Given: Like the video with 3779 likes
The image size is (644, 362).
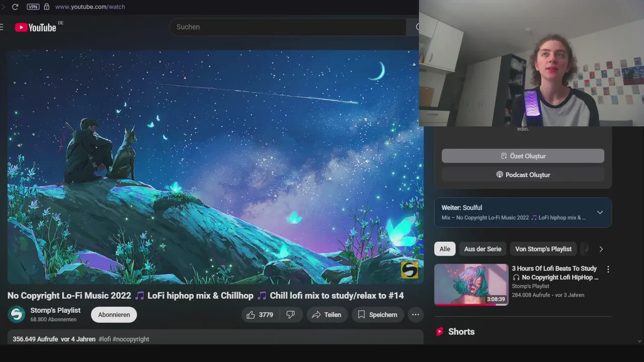Looking at the screenshot, I should pos(260,315).
